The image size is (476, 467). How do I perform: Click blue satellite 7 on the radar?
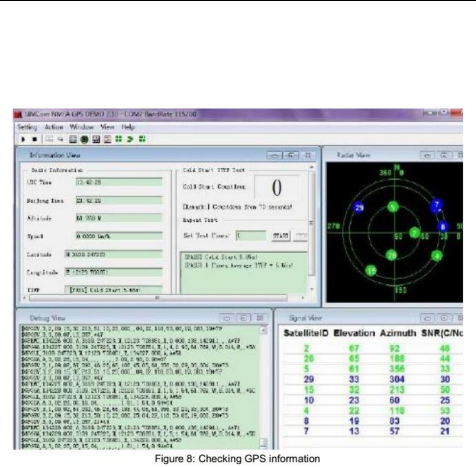click(x=437, y=205)
